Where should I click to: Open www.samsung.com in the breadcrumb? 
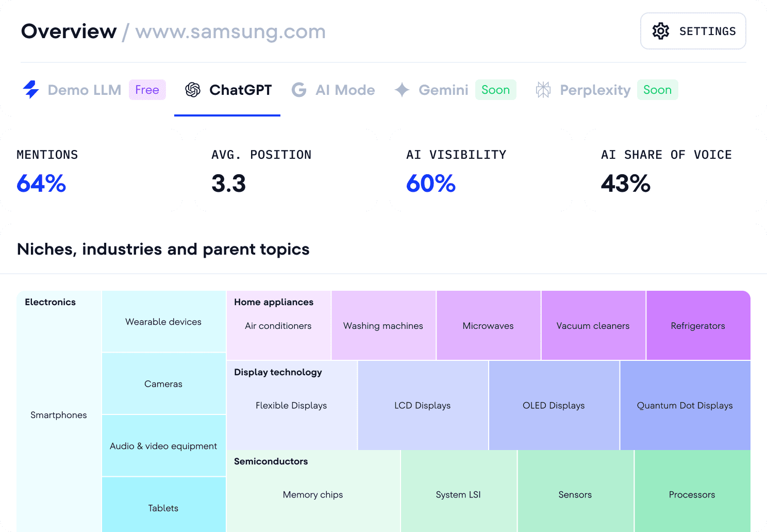230,31
